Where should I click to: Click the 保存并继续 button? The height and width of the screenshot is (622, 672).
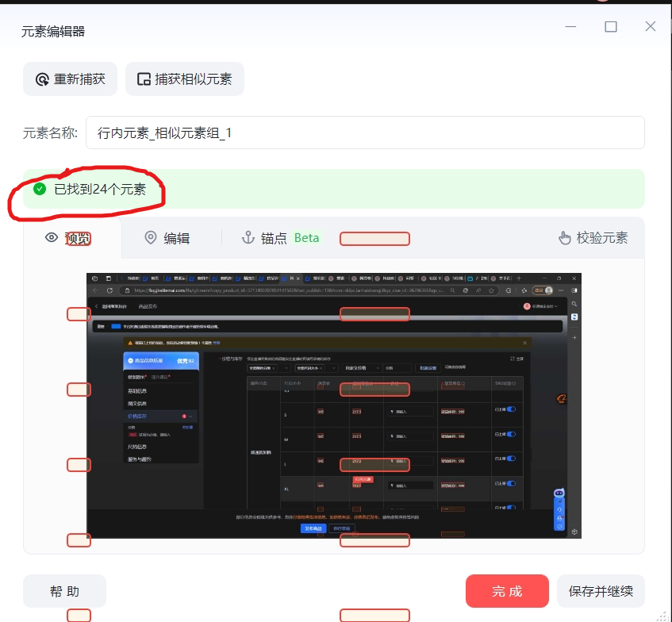(x=601, y=591)
